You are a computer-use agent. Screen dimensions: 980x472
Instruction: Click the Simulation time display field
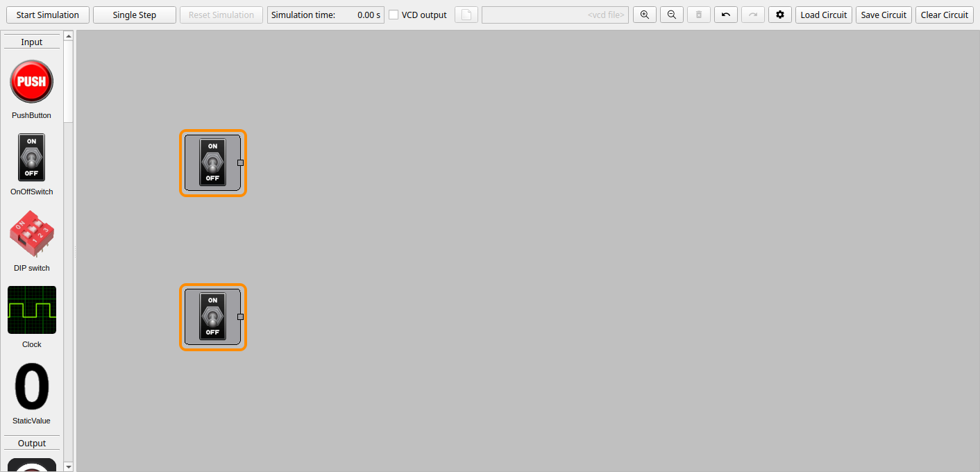coord(326,15)
